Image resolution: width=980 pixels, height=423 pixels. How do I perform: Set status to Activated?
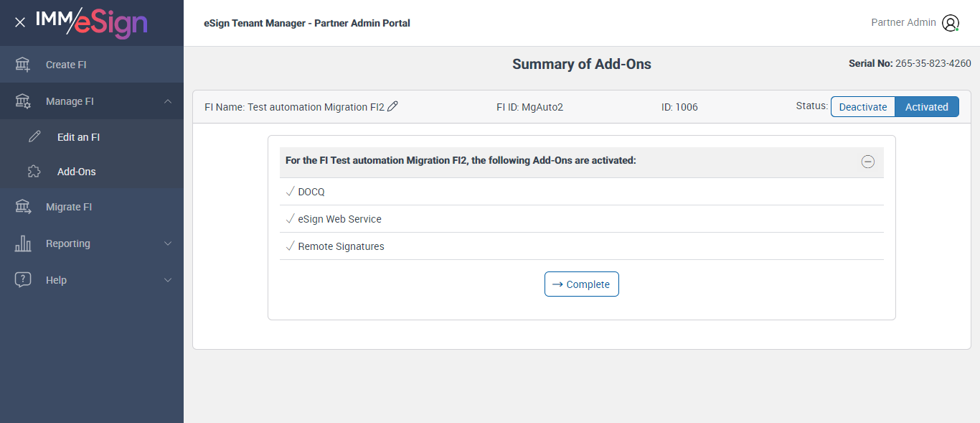[926, 107]
